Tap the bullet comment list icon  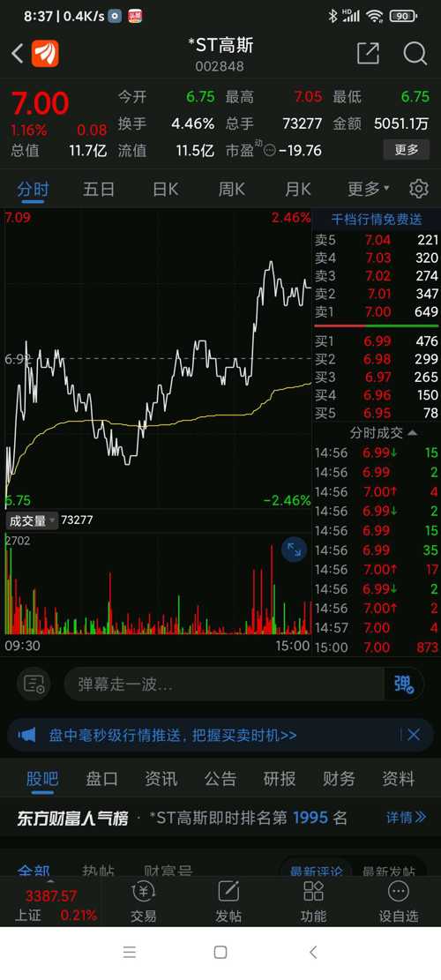[34, 684]
